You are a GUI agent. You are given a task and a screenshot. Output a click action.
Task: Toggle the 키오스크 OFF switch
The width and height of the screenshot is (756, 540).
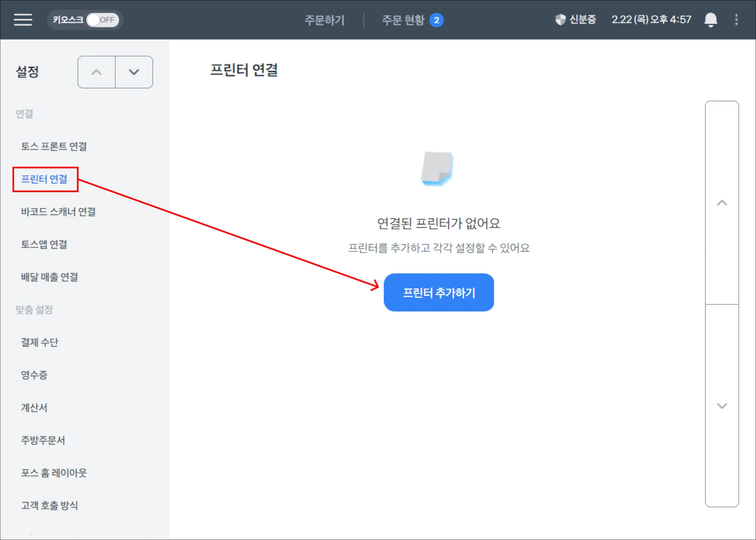[103, 20]
